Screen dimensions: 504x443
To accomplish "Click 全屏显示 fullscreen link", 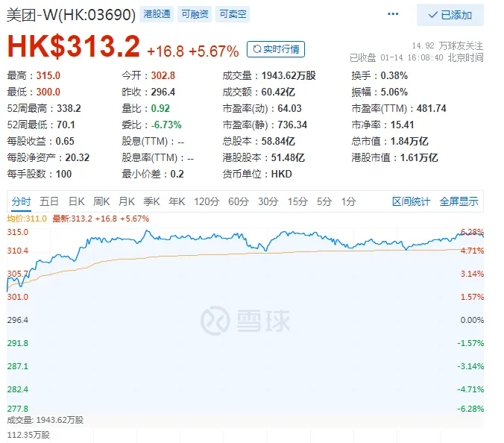I will 459,201.
